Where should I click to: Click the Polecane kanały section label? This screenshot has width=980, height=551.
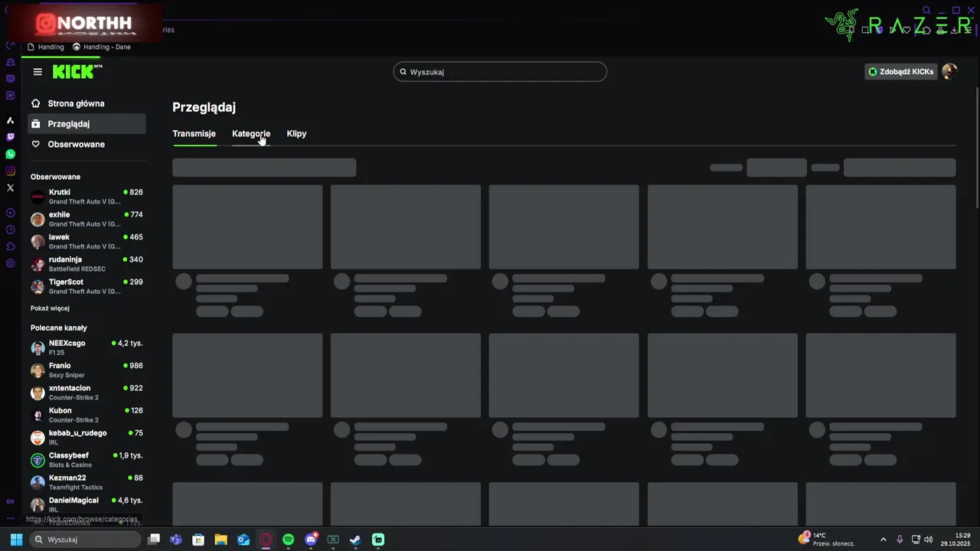click(x=58, y=328)
